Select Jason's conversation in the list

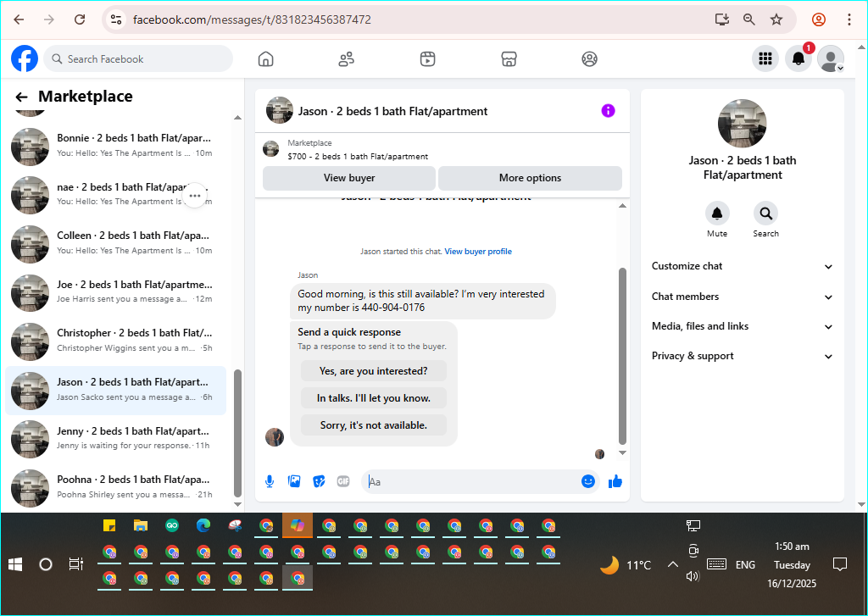(x=115, y=390)
